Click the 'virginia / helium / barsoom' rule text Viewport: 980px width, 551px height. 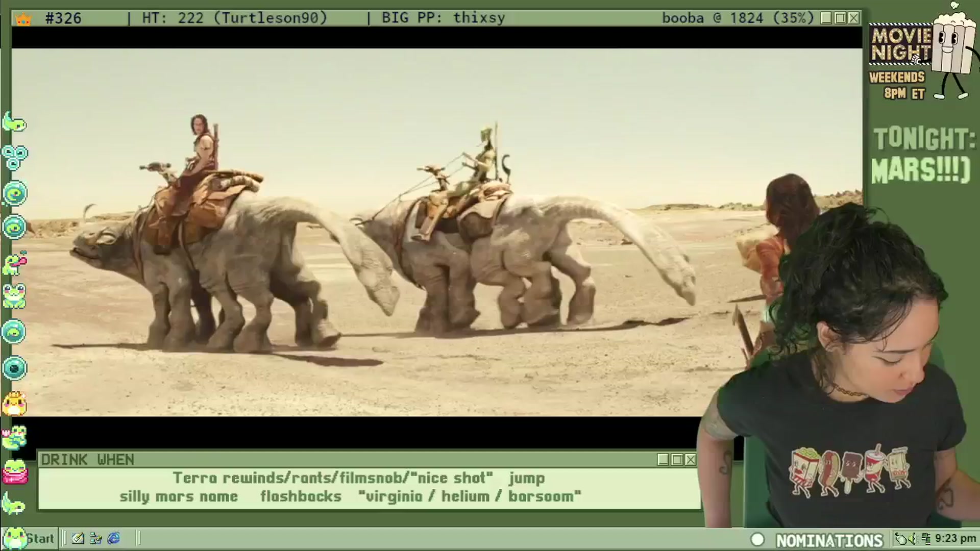click(470, 496)
